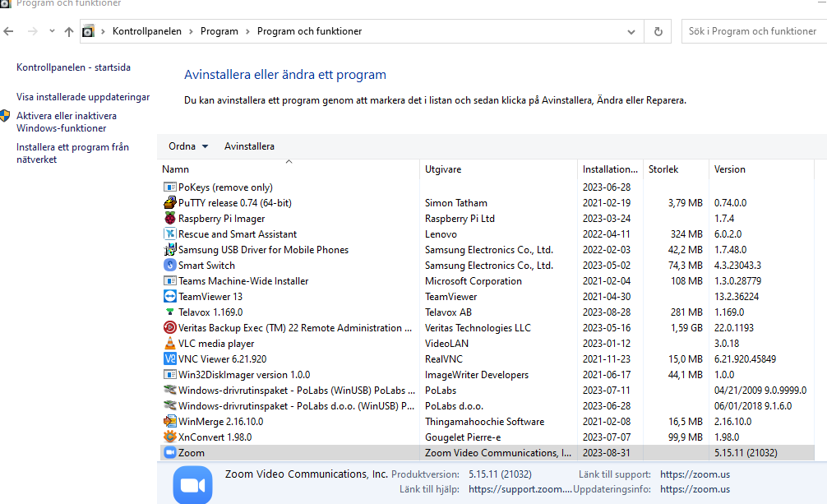827x504 pixels.
Task: Open the https://support.zoom help link
Action: [x=520, y=489]
